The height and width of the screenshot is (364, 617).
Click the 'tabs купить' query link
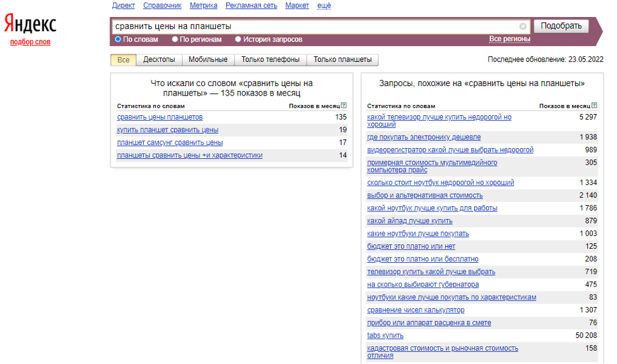(x=385, y=336)
